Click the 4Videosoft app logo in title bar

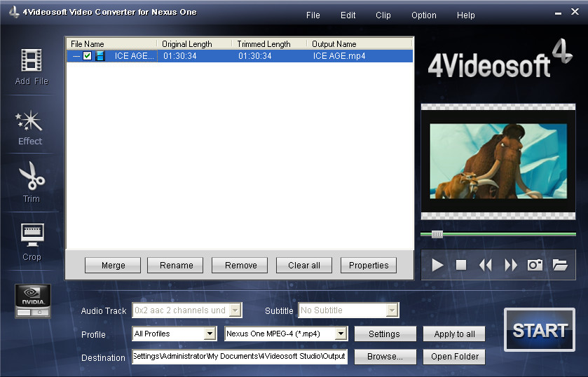coord(14,12)
